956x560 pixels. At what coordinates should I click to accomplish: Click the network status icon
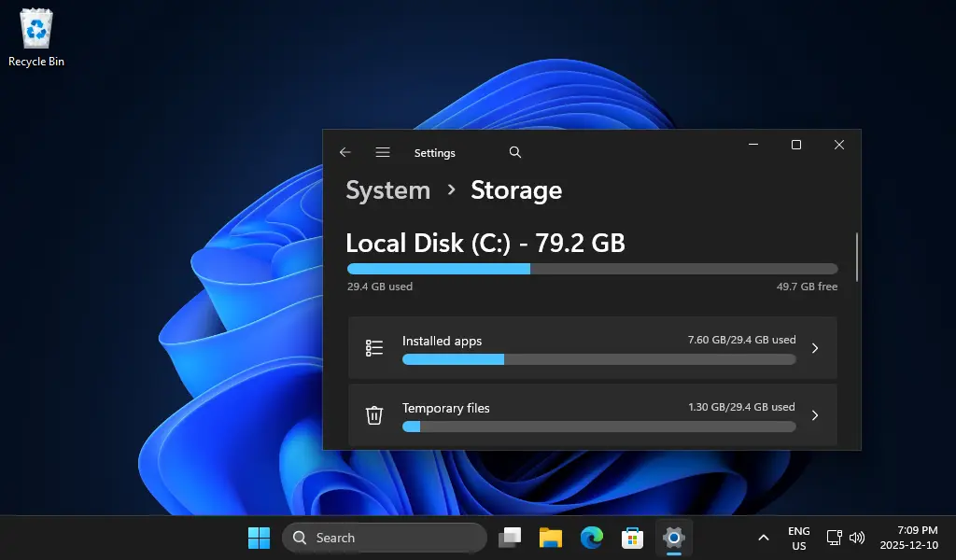tap(834, 538)
